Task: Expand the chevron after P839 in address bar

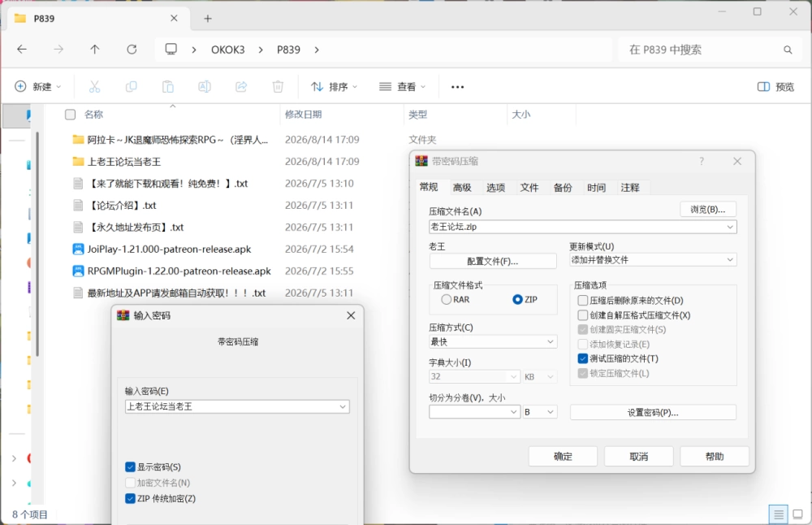Action: tap(317, 50)
